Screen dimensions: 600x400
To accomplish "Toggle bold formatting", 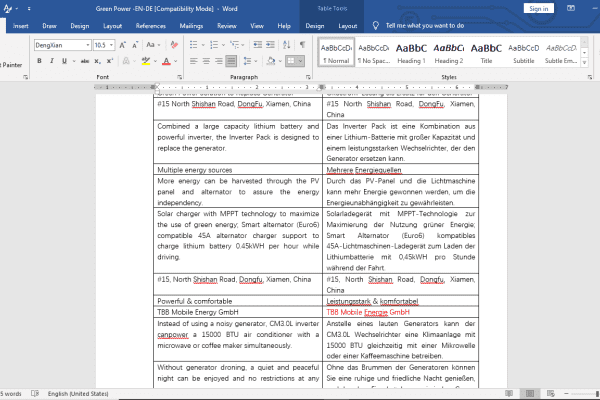I will [x=39, y=61].
